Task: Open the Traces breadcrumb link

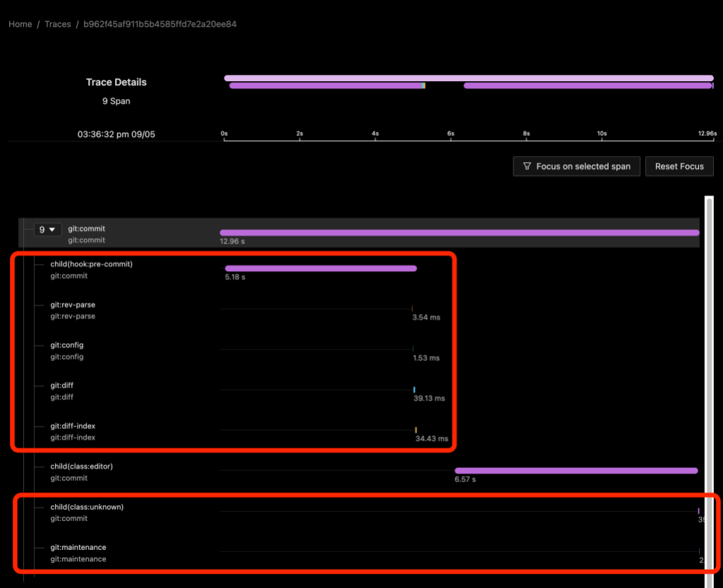Action: [x=57, y=23]
